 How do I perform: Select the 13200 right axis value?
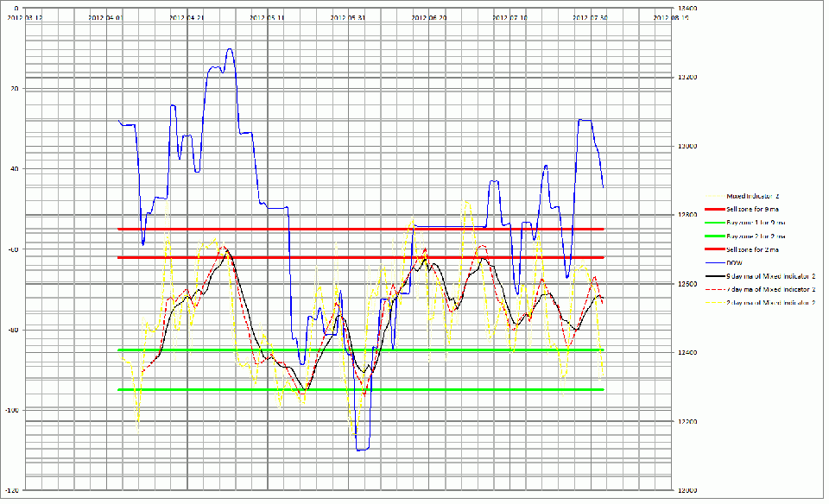tap(687, 77)
